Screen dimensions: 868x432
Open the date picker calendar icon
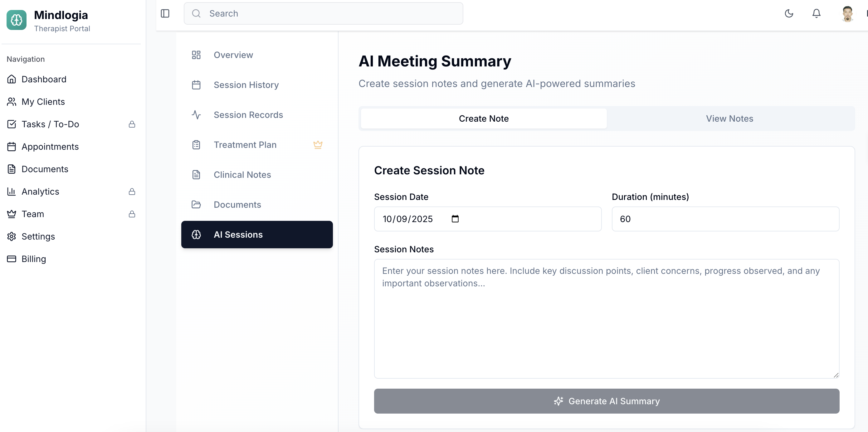[455, 219]
